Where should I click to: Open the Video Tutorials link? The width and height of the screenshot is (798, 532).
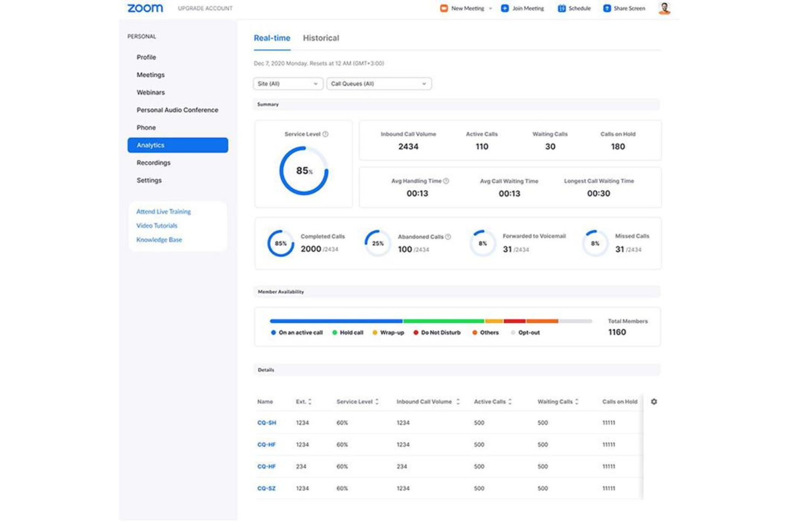pos(157,226)
